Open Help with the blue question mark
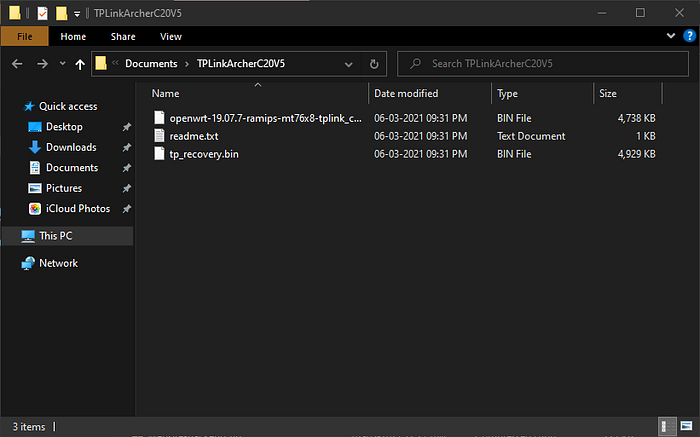Viewport: 700px width, 437px height. (689, 36)
